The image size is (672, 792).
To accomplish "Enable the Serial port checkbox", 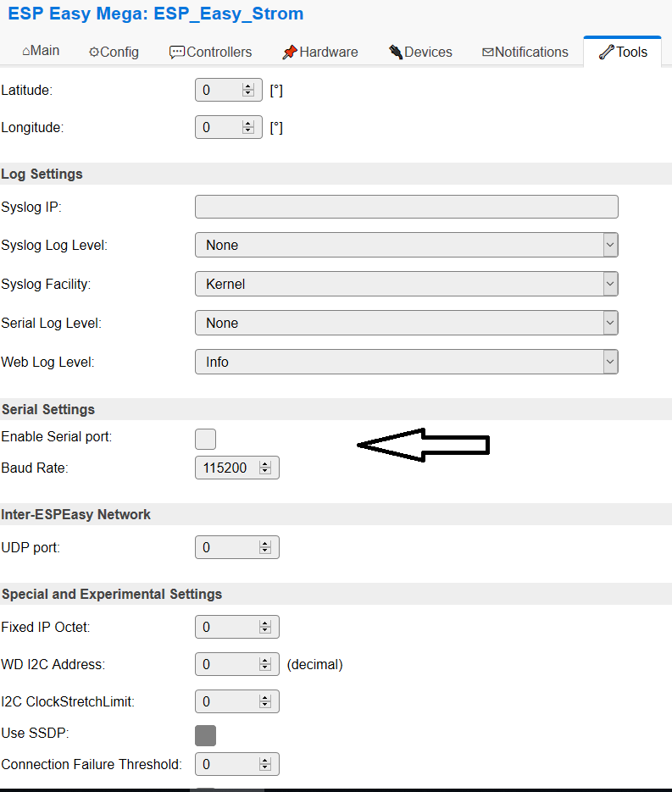I will pos(206,439).
